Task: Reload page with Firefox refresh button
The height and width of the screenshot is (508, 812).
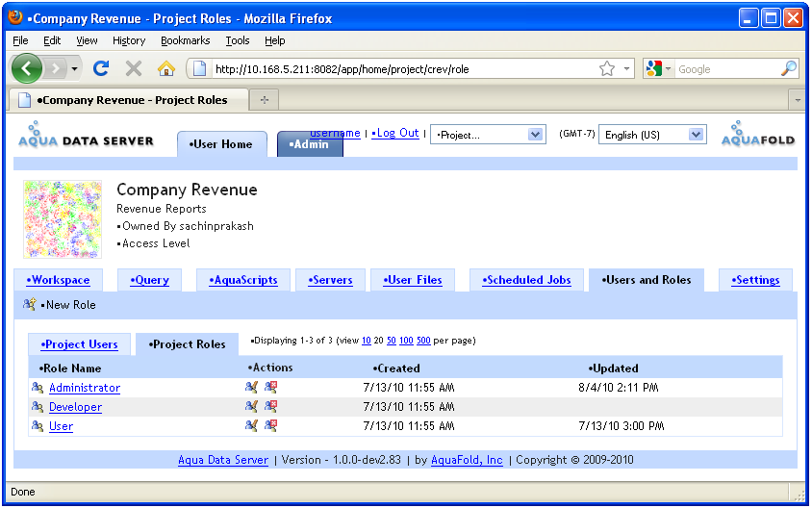Action: [101, 68]
